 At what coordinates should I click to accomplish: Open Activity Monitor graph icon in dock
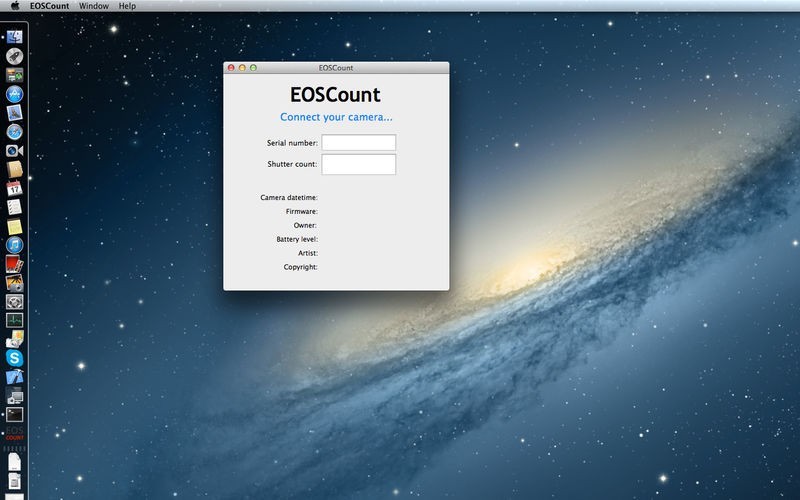point(14,320)
